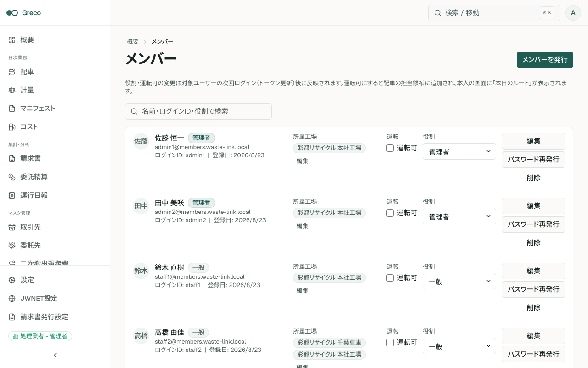
Task: Click ⌘K shortcut badge in search
Action: click(x=547, y=13)
